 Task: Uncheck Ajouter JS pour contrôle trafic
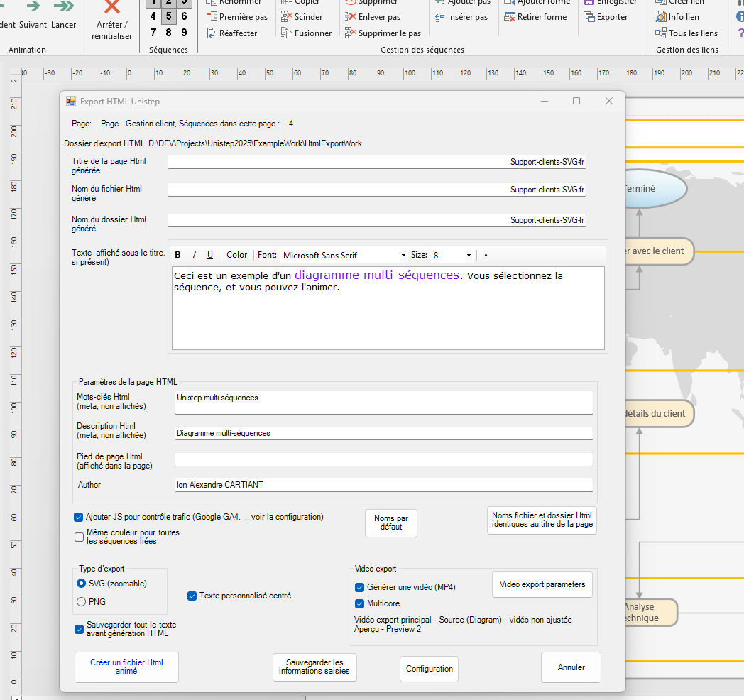[79, 517]
